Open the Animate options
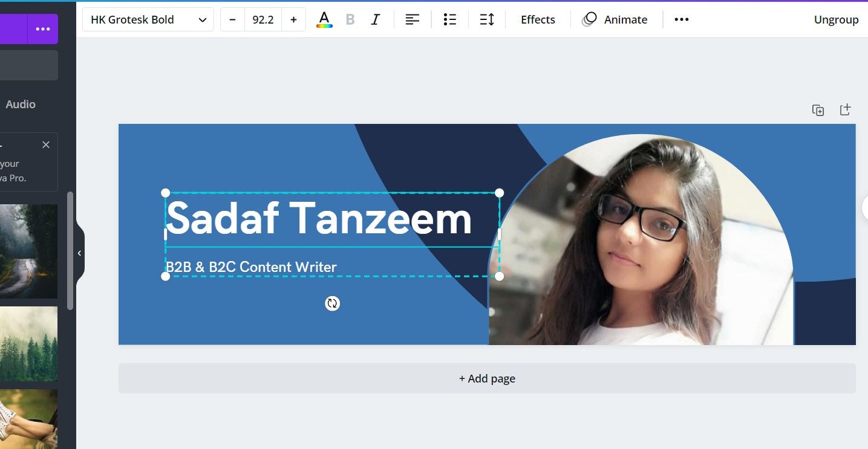Screen dimensions: 868x449 [x=615, y=19]
